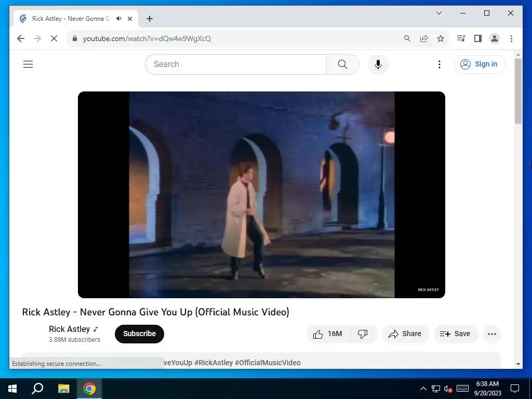This screenshot has width=532, height=399.
Task: Open the media controls icon in Chrome toolbar
Action: 461,38
